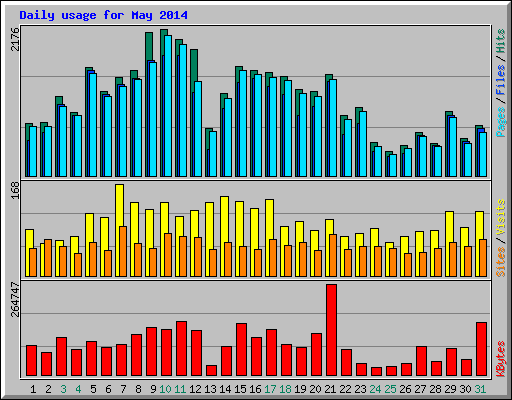Click the 264747 axis label
Screen dimensions: 512x400
[x=15, y=299]
